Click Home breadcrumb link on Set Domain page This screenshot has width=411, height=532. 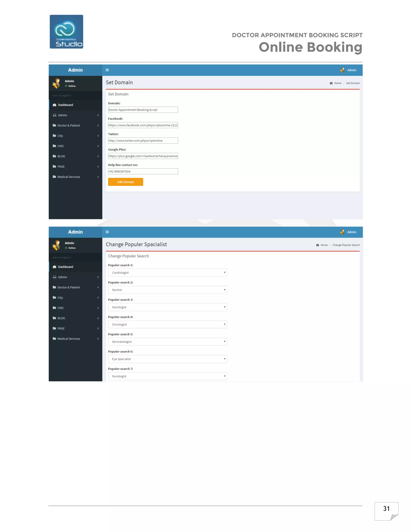point(338,83)
